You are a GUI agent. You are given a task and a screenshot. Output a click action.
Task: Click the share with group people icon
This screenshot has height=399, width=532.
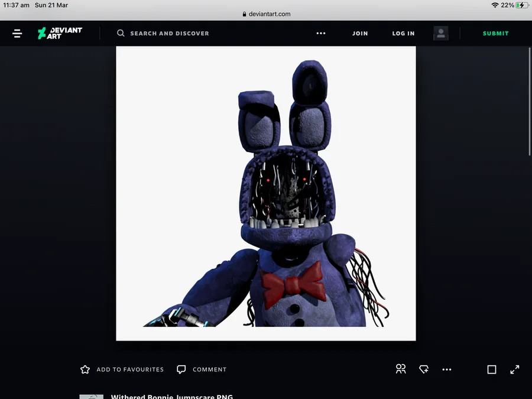401,369
